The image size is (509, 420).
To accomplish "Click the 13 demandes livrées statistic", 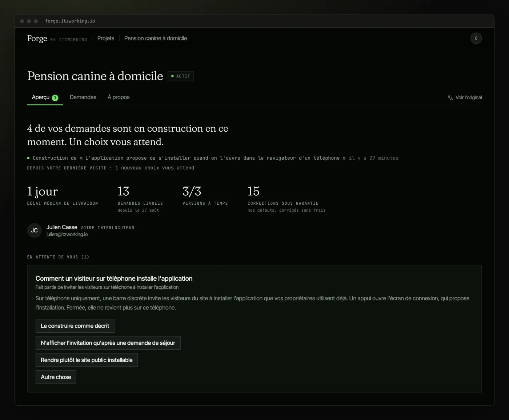I will pos(140,199).
